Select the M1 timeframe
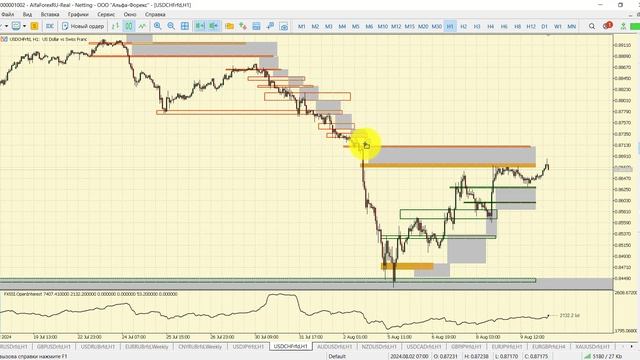This screenshot has height=360, width=640. 302,26
